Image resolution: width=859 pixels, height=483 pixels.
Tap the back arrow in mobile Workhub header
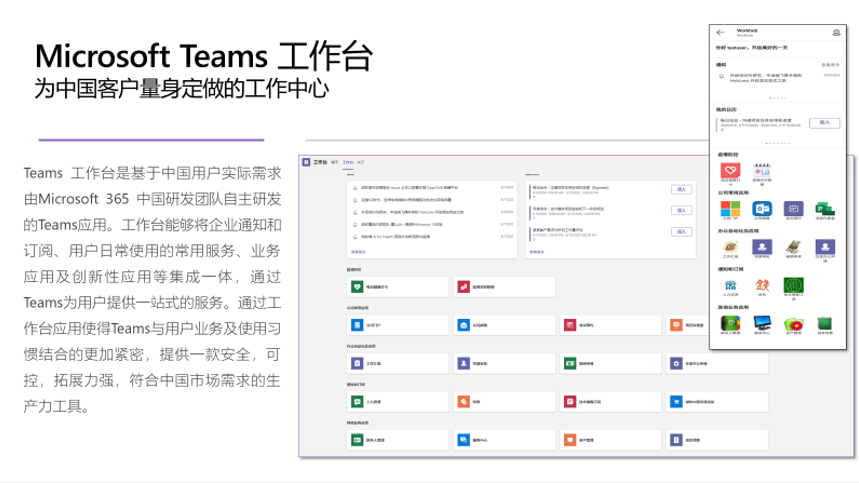720,33
